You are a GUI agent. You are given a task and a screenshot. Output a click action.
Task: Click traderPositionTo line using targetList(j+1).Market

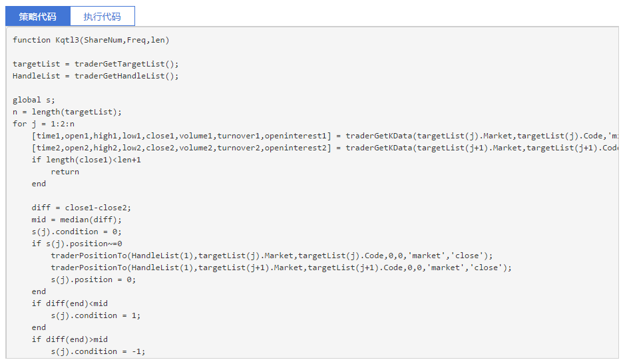pos(281,268)
